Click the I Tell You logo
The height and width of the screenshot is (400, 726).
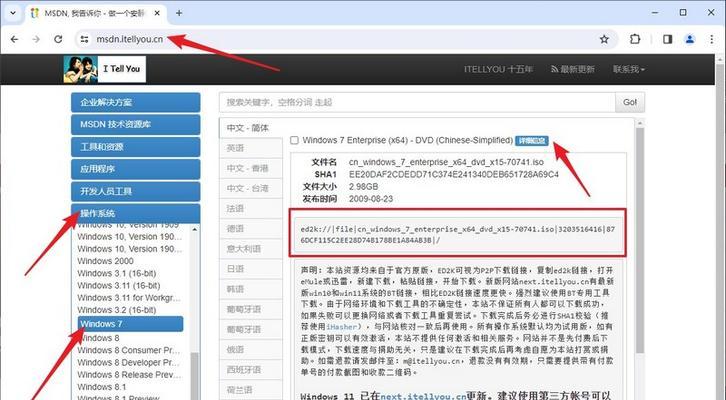coord(105,69)
